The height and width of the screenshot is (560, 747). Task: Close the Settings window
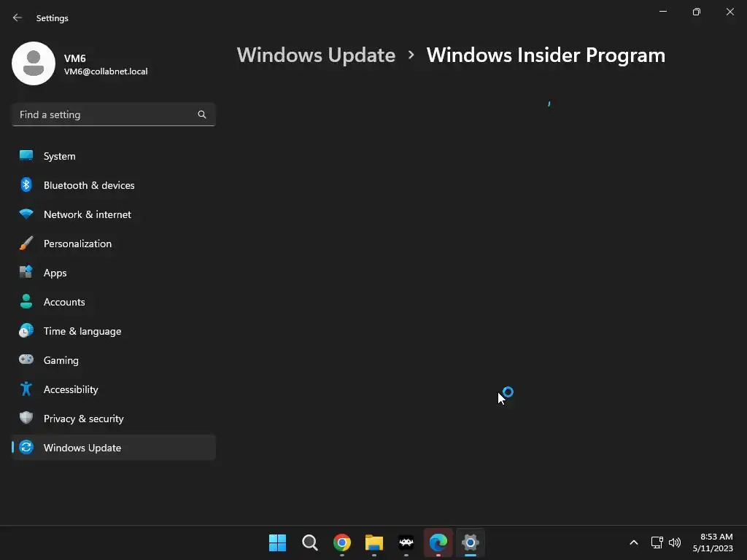(729, 12)
